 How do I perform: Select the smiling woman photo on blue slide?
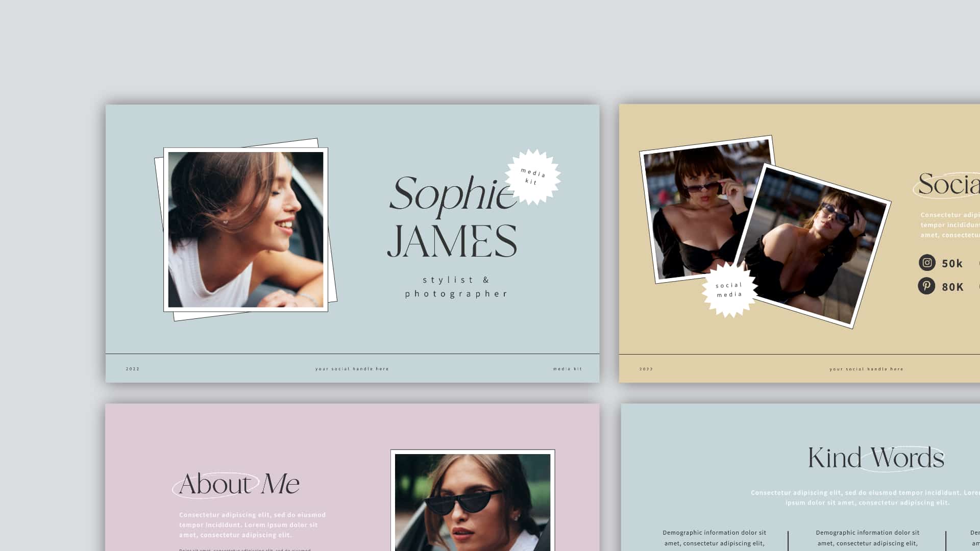pyautogui.click(x=246, y=230)
